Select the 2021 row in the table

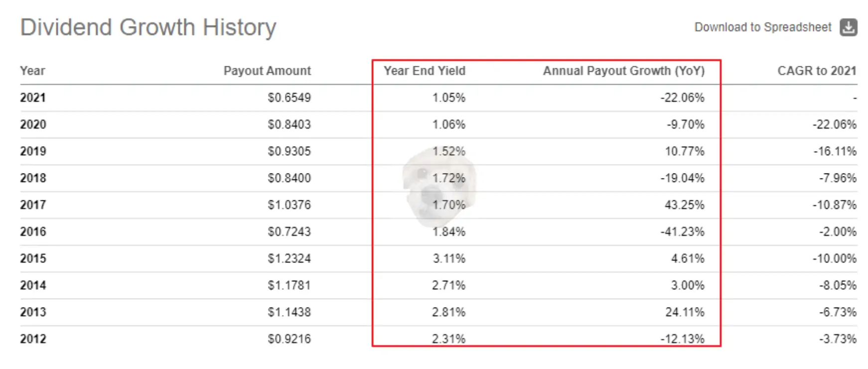(x=33, y=98)
